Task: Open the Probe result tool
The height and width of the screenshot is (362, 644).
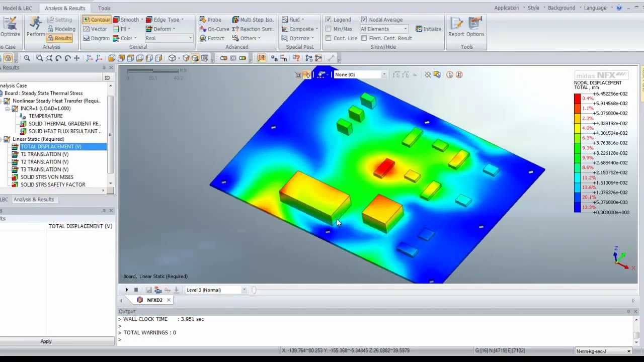Action: click(x=210, y=20)
